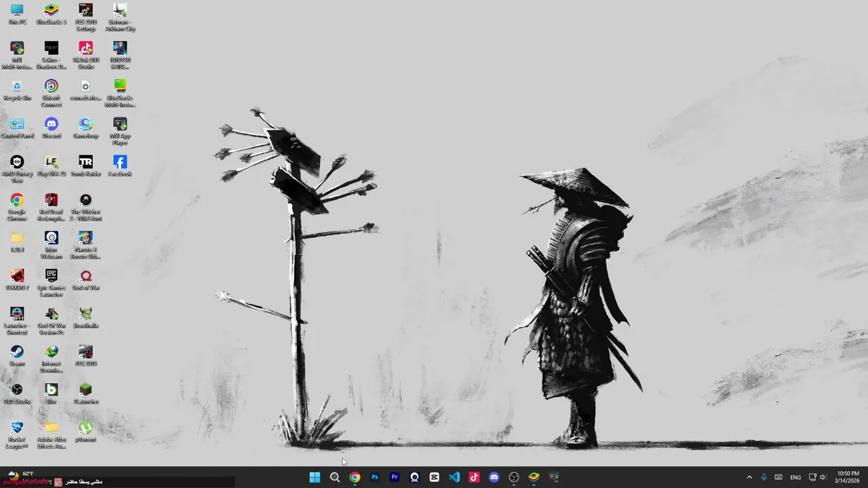The height and width of the screenshot is (488, 868).
Task: Open taskbar Search
Action: click(x=334, y=477)
